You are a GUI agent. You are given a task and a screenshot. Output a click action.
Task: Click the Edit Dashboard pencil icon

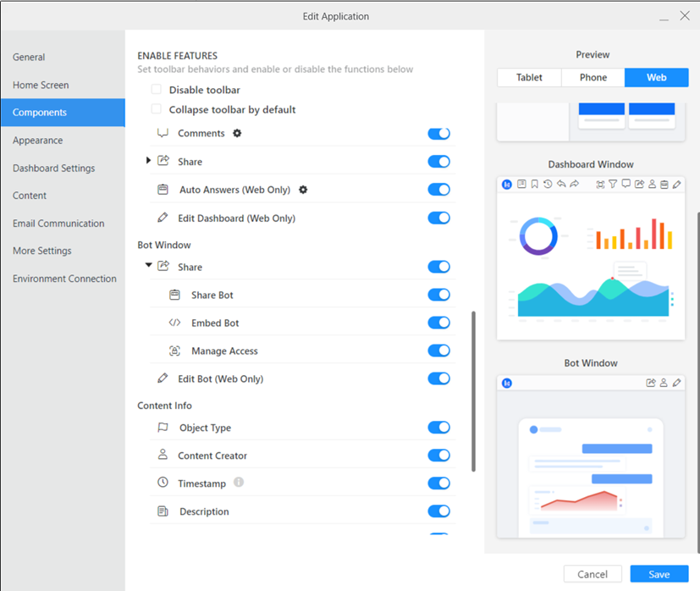click(163, 218)
